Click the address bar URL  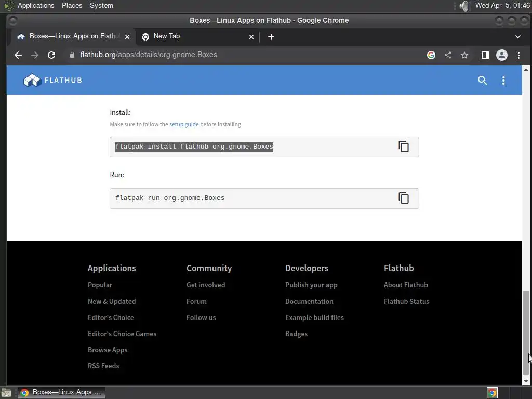point(149,55)
